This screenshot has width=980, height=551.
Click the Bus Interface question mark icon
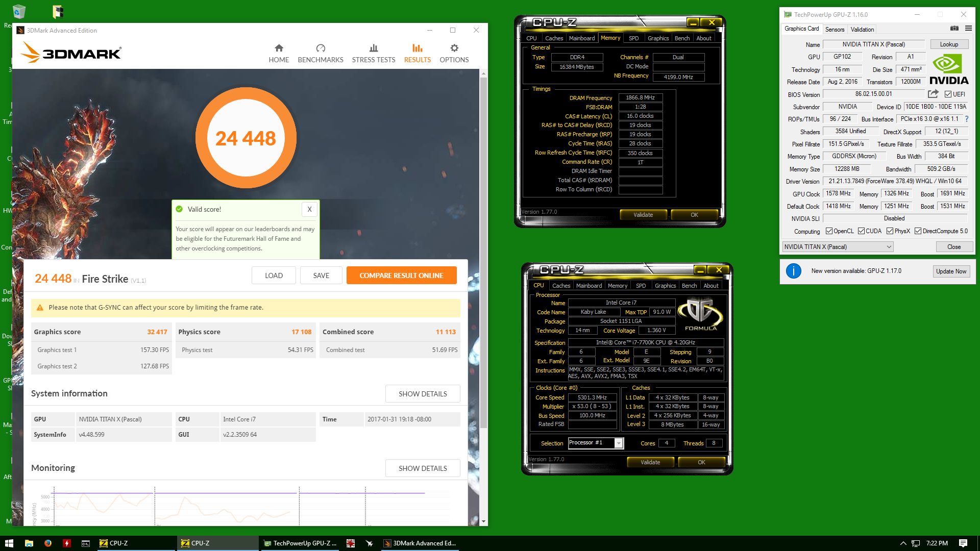(x=966, y=119)
